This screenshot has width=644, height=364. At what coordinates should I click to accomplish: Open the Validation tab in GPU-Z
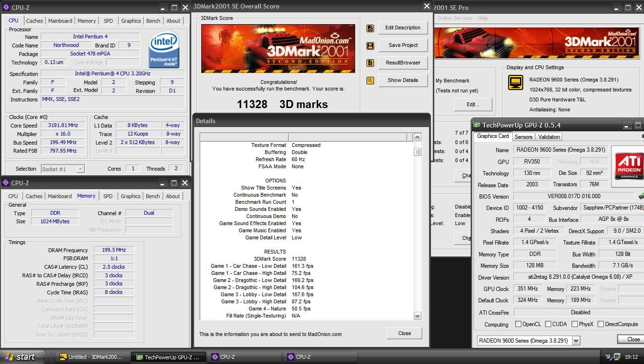(x=549, y=137)
